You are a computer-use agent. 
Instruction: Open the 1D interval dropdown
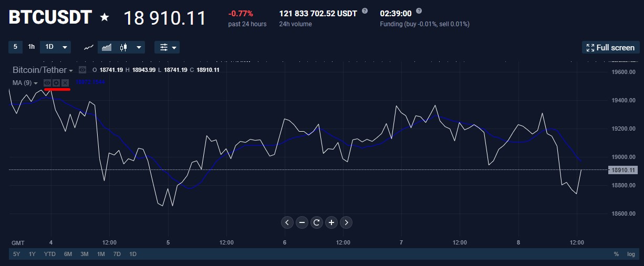point(56,47)
